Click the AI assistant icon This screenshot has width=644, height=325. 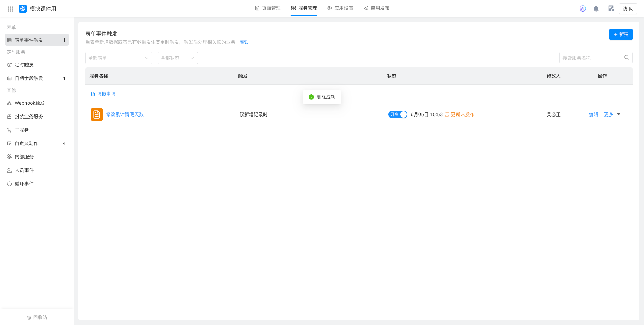tap(583, 9)
